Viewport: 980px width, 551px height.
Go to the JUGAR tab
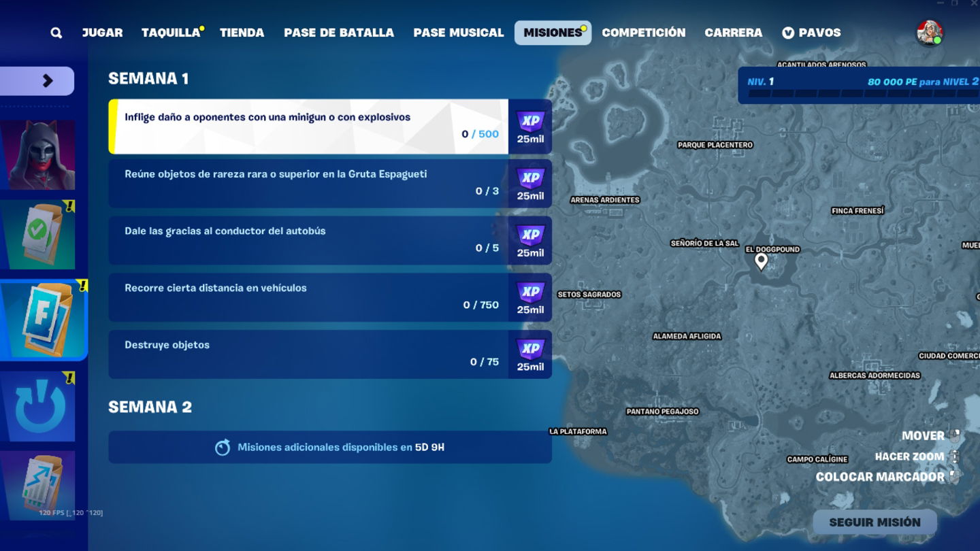click(102, 33)
